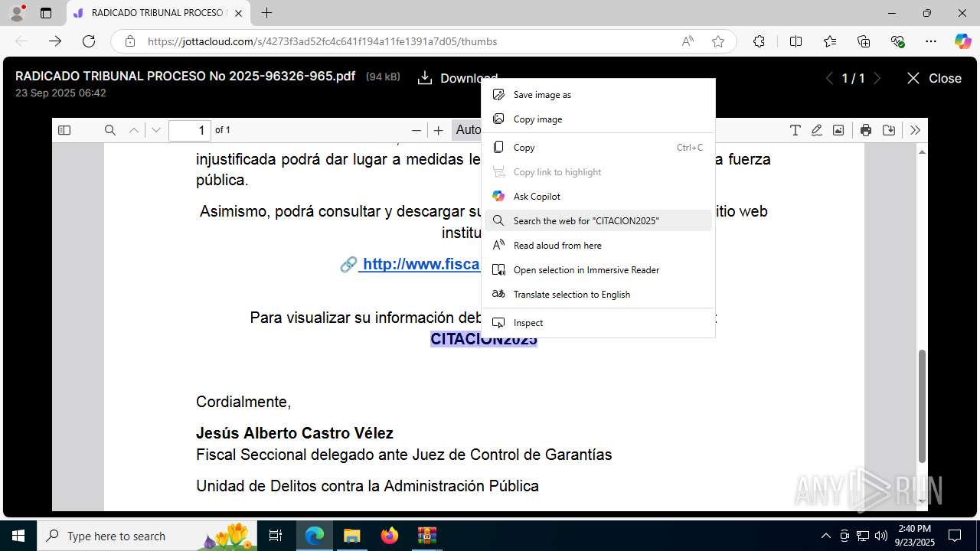Select the PDF text annotation tool
Image resolution: width=980 pixels, height=551 pixels.
click(795, 130)
